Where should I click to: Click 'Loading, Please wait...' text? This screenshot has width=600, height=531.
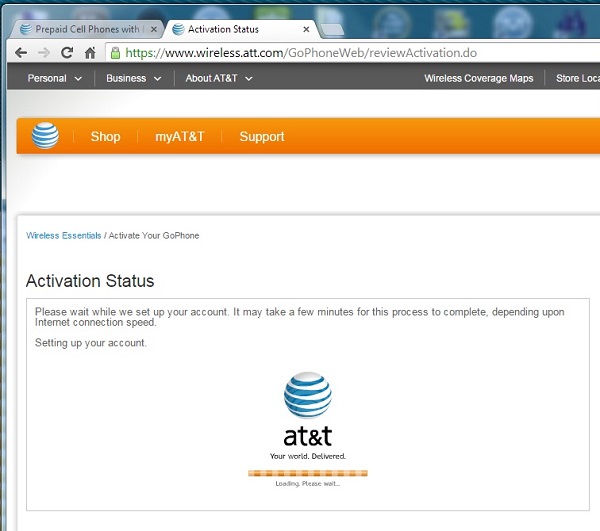point(308,484)
